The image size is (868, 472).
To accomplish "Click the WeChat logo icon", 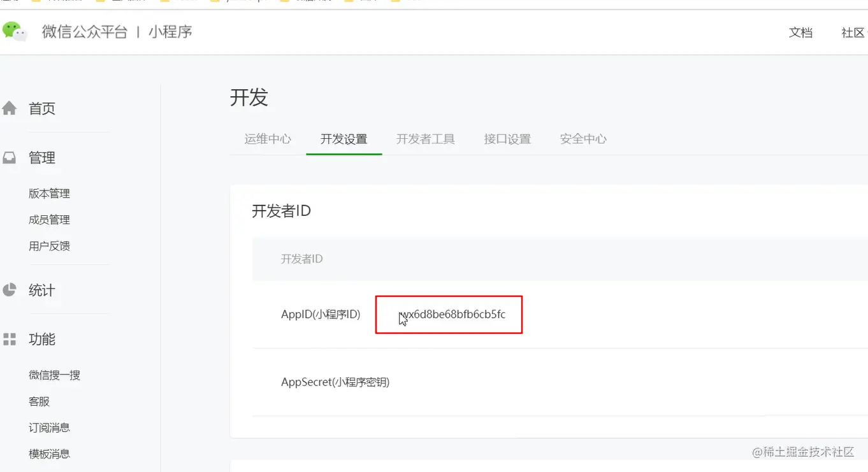I will point(15,31).
